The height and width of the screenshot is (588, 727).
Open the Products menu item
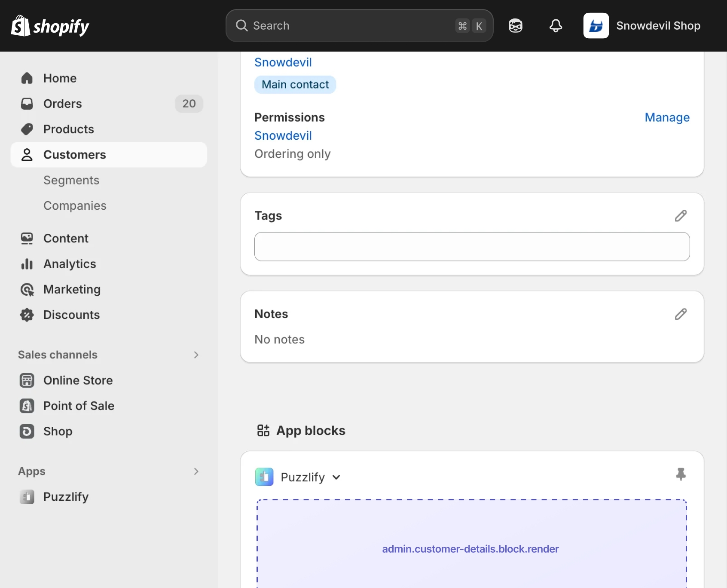(109, 129)
